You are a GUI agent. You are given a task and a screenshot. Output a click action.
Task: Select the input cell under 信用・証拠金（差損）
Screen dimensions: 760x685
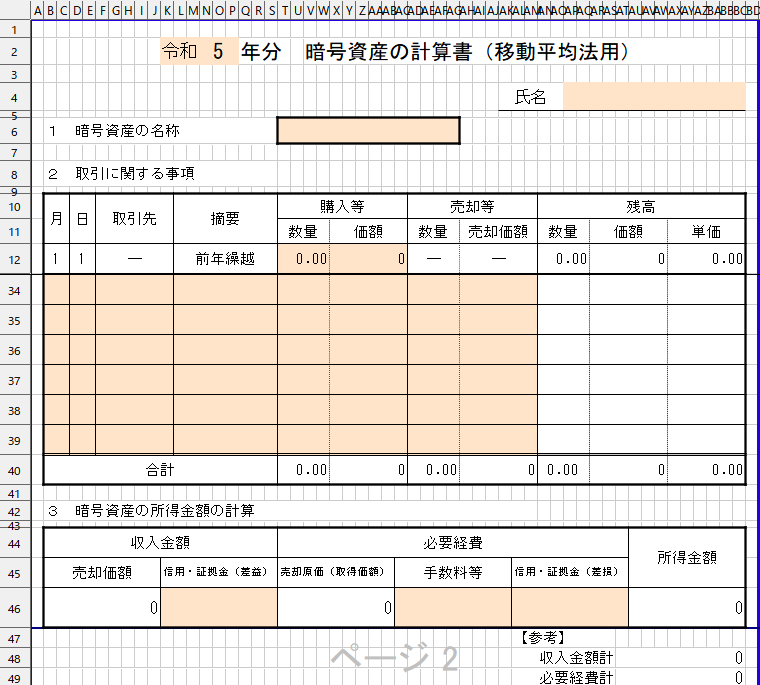[570, 607]
